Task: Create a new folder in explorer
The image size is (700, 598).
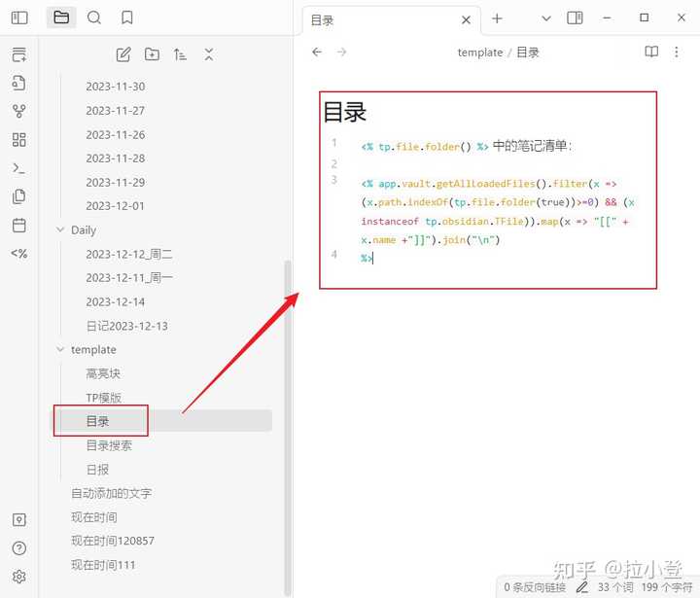Action: point(152,54)
